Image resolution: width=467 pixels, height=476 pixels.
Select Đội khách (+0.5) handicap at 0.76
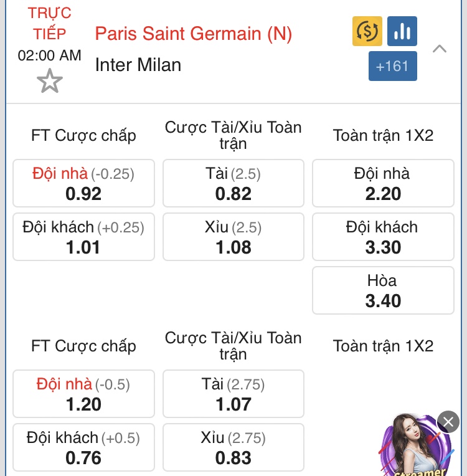coord(84,447)
